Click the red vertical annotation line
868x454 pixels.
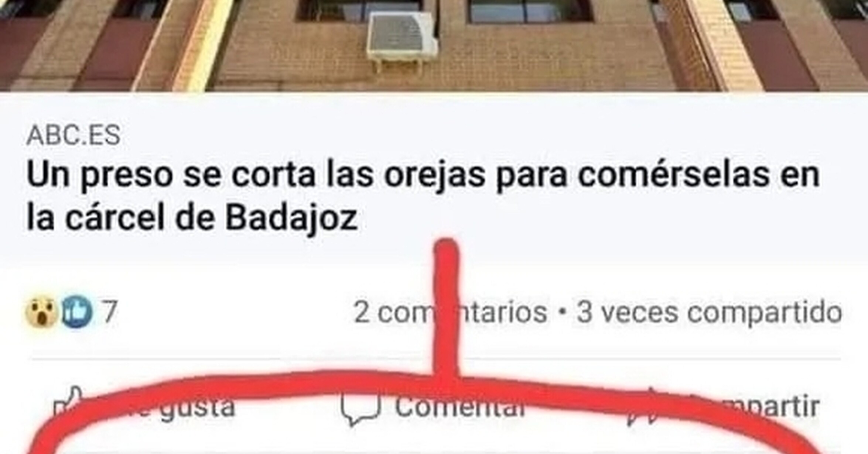point(446,310)
